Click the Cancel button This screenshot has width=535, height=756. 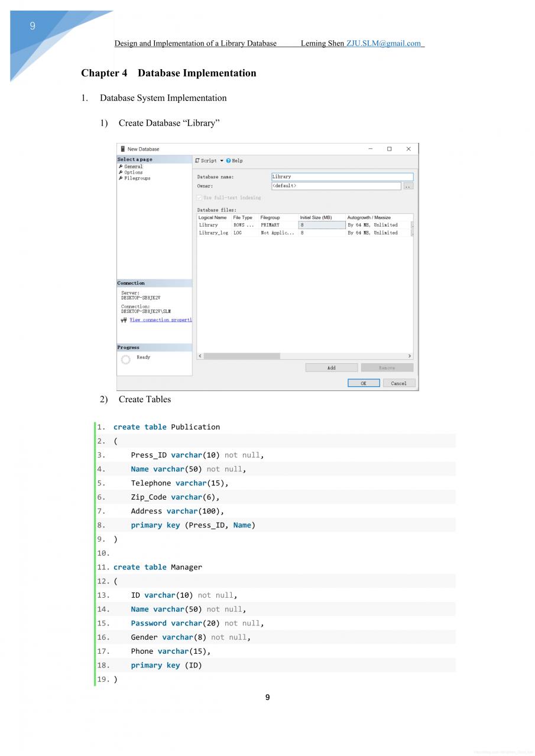tap(399, 383)
